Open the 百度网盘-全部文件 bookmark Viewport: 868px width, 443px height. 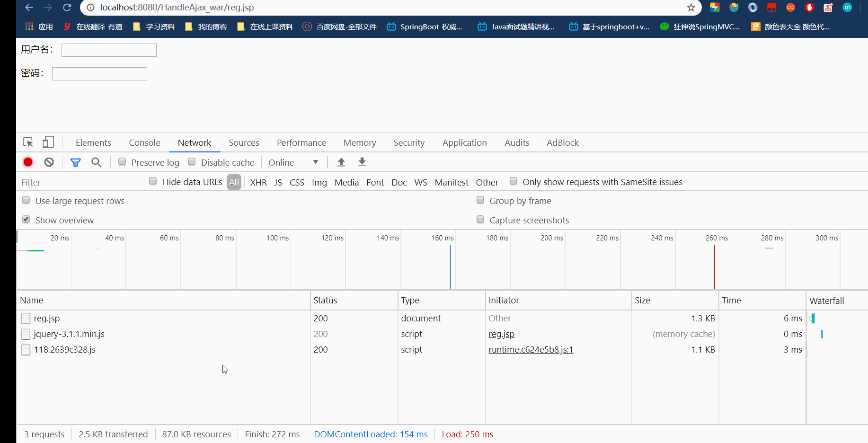(340, 27)
